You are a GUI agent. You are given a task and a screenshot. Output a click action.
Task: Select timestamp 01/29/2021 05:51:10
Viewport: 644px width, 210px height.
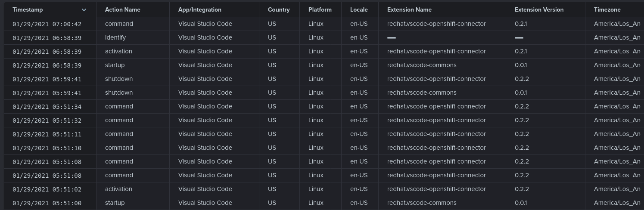tap(47, 148)
